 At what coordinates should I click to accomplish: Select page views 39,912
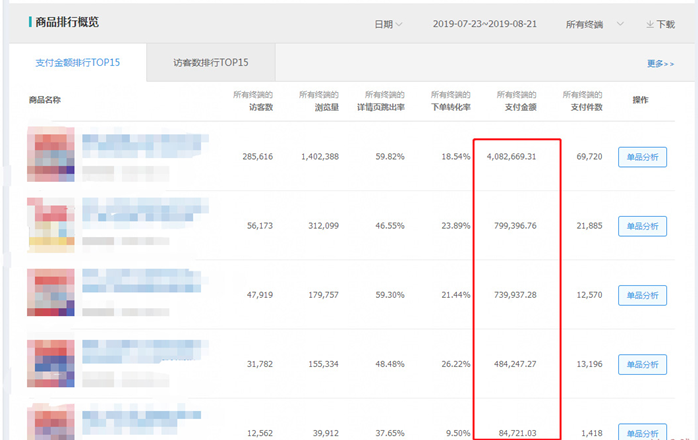pos(326,433)
